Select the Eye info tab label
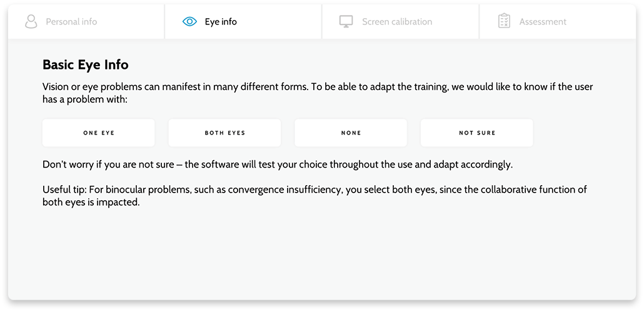 pyautogui.click(x=221, y=22)
